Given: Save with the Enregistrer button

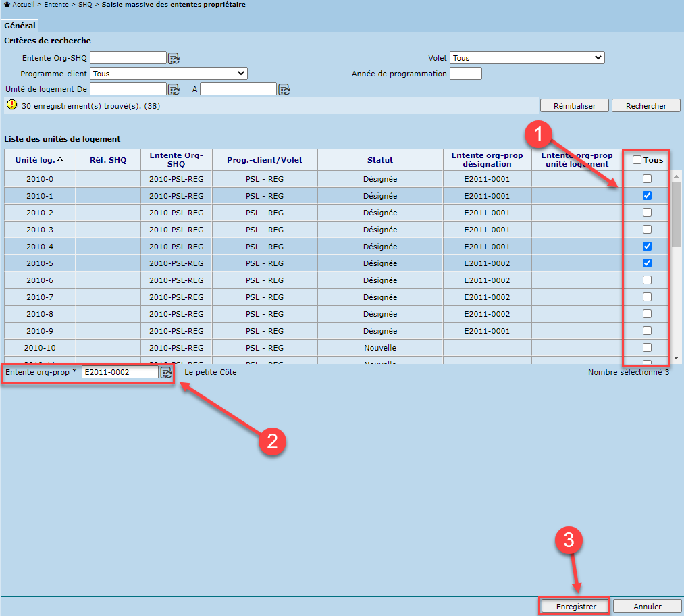Looking at the screenshot, I should coord(575,607).
